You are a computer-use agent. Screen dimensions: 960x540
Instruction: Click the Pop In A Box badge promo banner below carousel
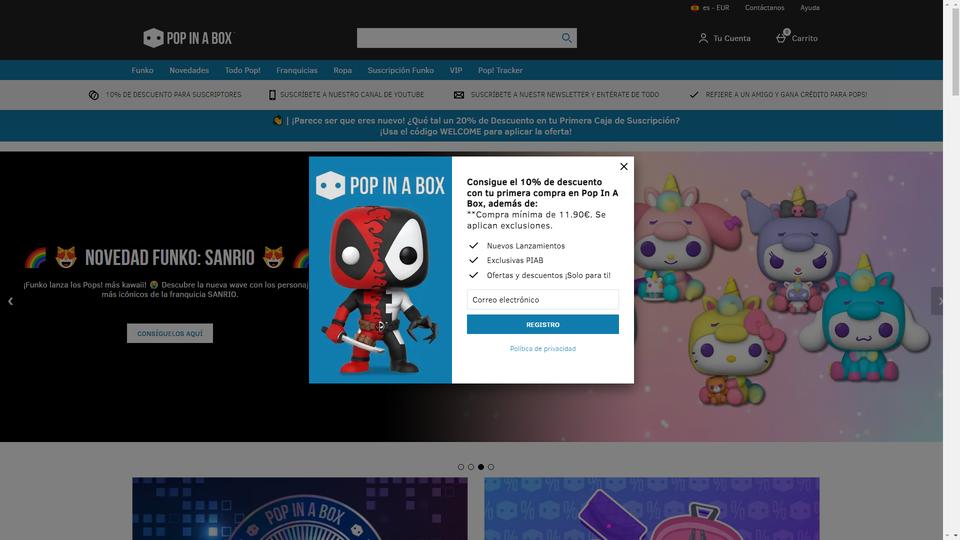click(300, 509)
